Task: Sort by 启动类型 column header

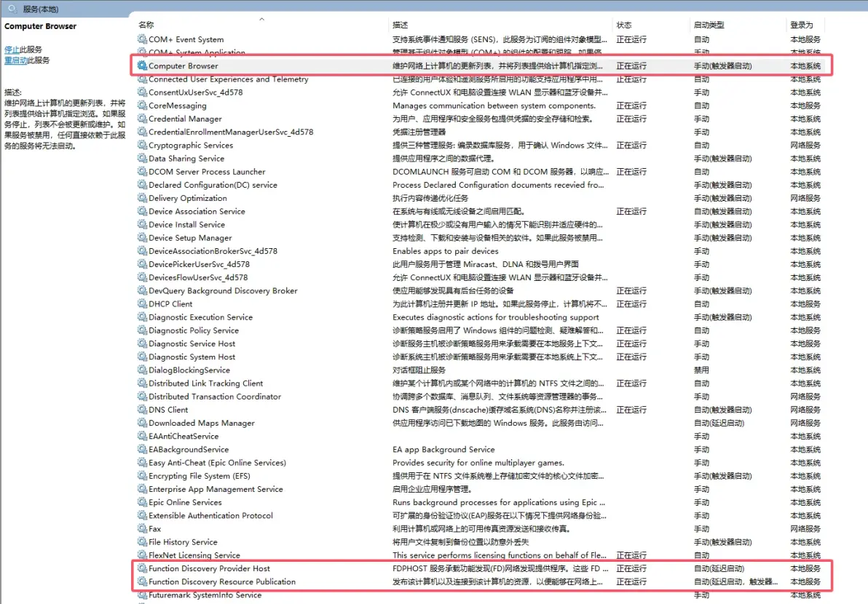Action: (x=709, y=25)
